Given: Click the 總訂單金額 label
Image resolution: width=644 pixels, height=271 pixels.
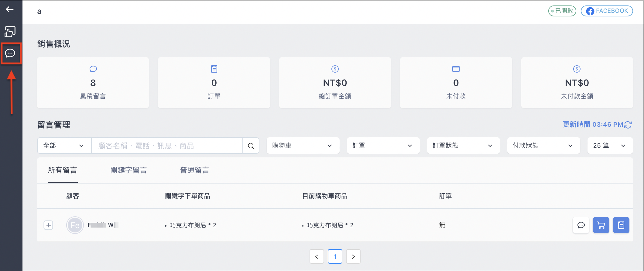Looking at the screenshot, I should tap(335, 96).
